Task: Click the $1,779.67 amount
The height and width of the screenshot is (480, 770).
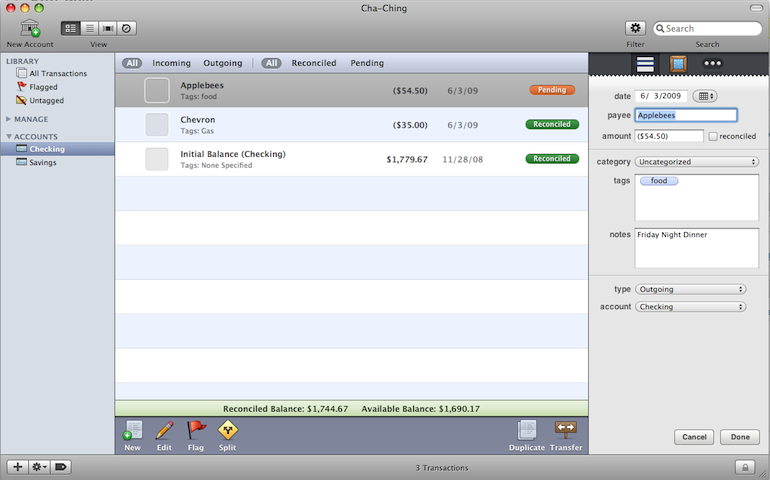Action: coord(407,159)
